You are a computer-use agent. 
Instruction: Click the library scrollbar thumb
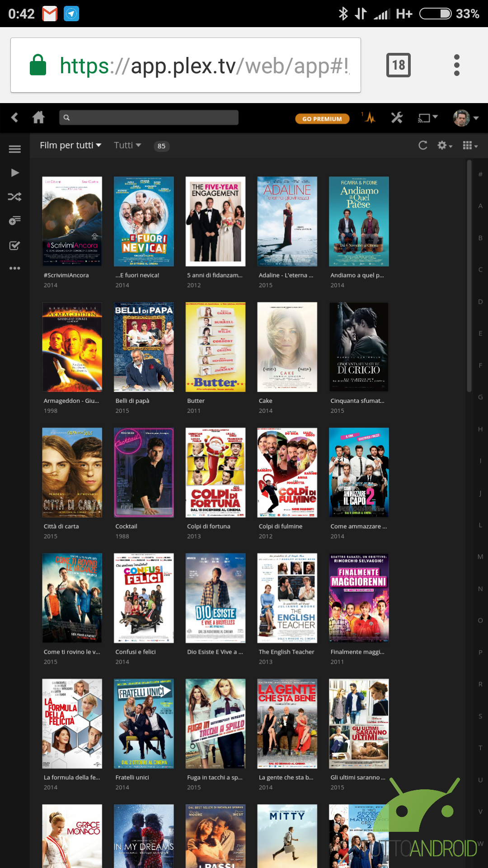pyautogui.click(x=469, y=276)
